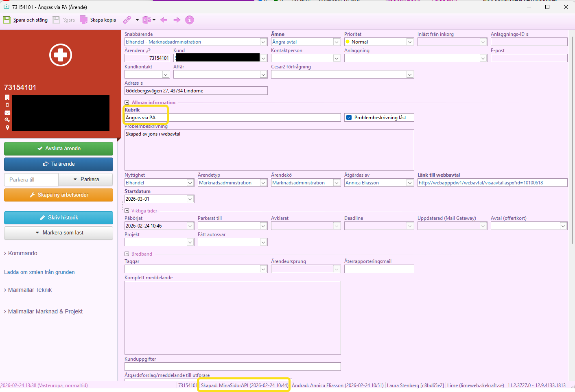Click the Ladda om xmlen från grunden link
Screen dimensions: 575x392
coord(39,272)
